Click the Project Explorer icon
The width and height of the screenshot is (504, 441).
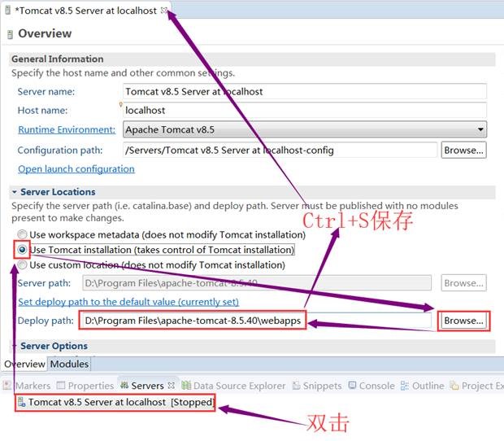(x=454, y=385)
